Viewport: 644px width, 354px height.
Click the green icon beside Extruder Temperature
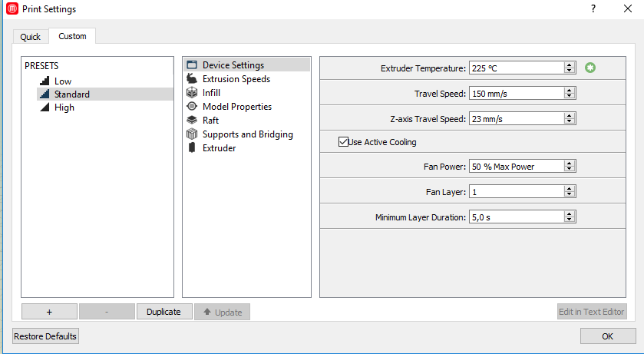pyautogui.click(x=590, y=68)
